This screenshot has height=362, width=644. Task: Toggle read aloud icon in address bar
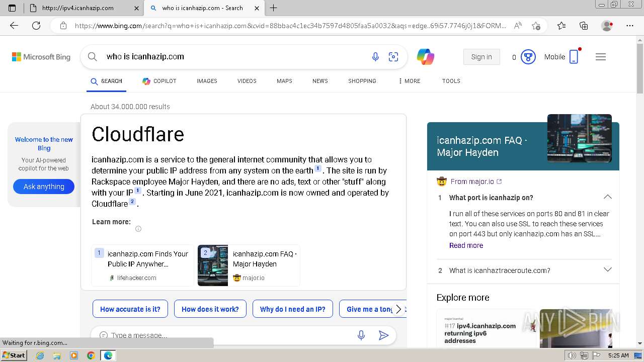[518, 26]
